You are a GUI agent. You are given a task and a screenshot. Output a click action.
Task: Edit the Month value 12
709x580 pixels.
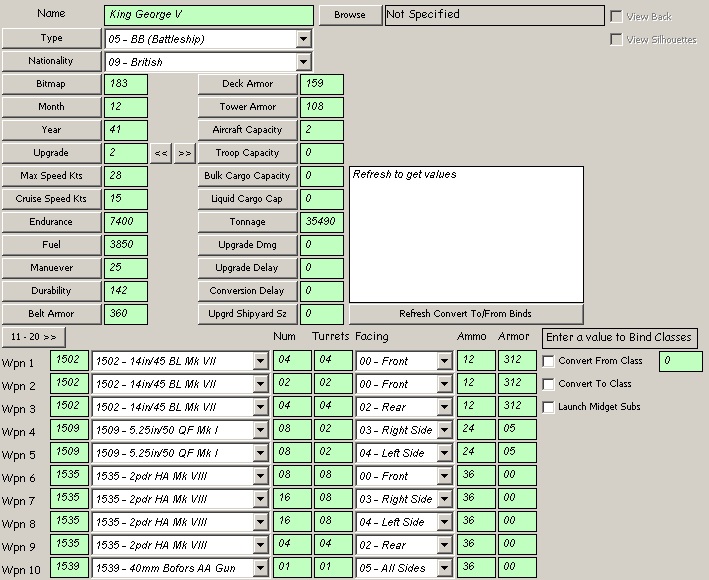click(126, 108)
